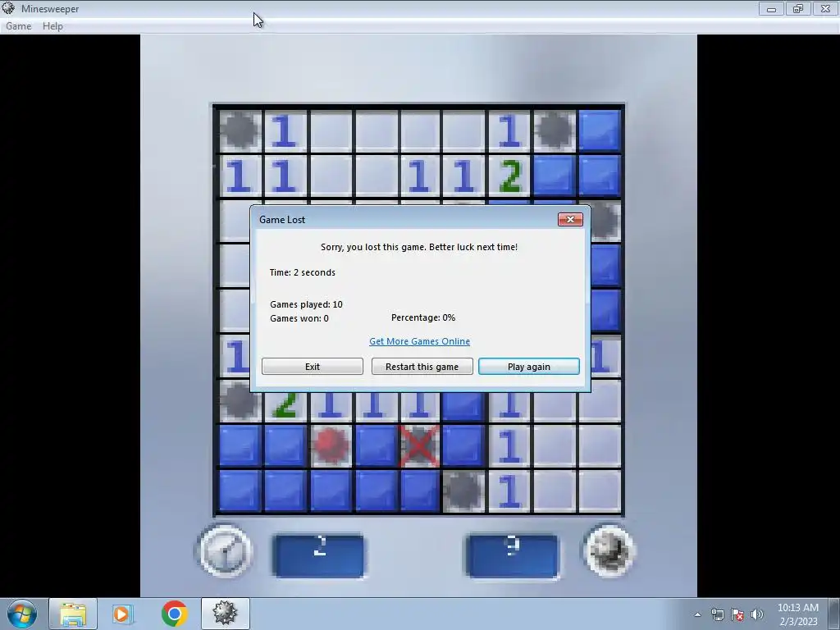Viewport: 840px width, 630px height.
Task: Open the Help menu
Action: pyautogui.click(x=52, y=25)
